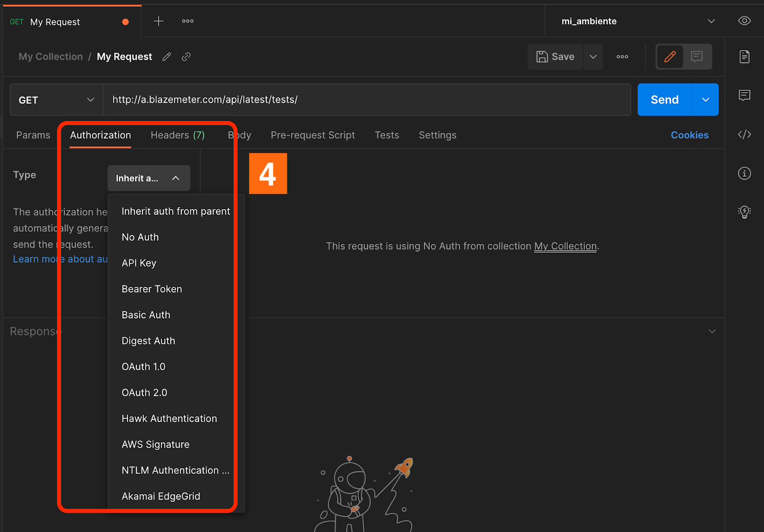Image resolution: width=764 pixels, height=532 pixels.
Task: Open the Cookies link
Action: [689, 135]
